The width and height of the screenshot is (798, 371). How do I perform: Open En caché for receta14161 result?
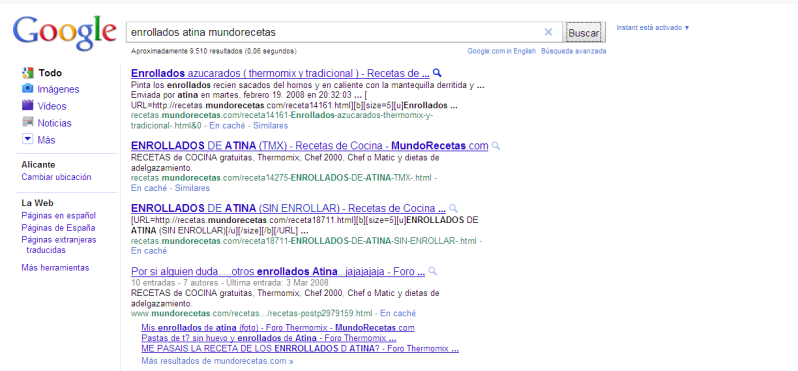point(228,125)
